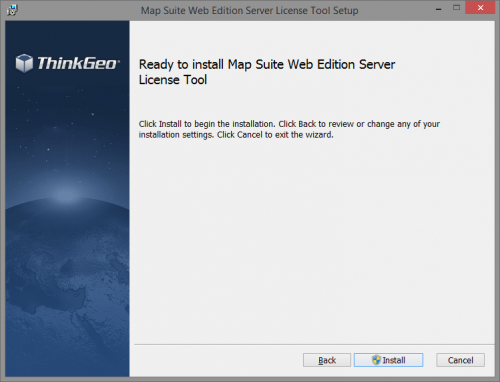This screenshot has height=382, width=500.
Task: Click the separator line above the buttons
Action: (314, 344)
